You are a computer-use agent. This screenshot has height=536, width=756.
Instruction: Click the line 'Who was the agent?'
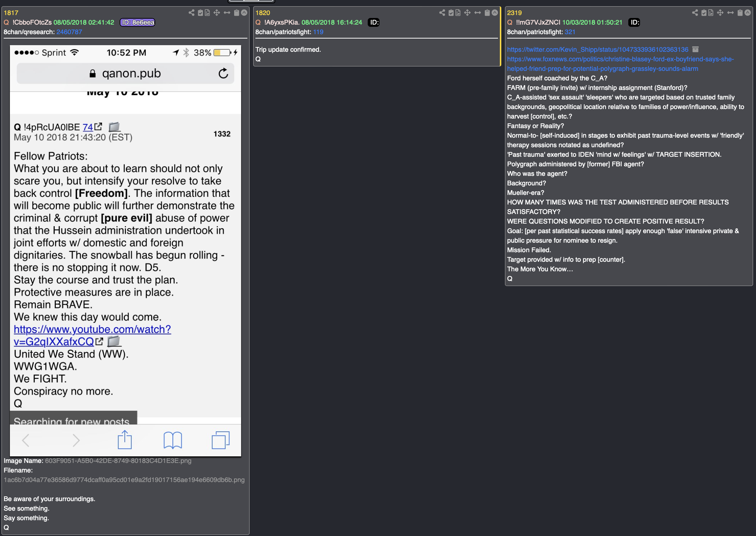click(537, 174)
